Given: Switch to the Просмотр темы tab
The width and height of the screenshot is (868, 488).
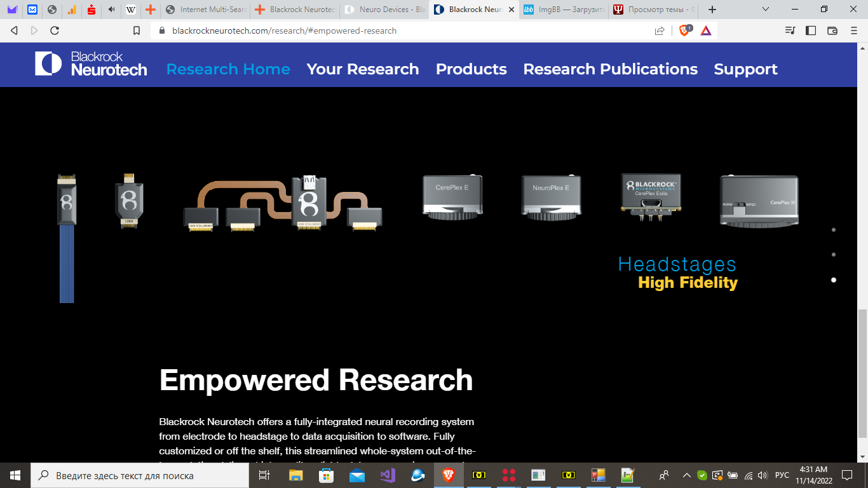Looking at the screenshot, I should [x=653, y=10].
